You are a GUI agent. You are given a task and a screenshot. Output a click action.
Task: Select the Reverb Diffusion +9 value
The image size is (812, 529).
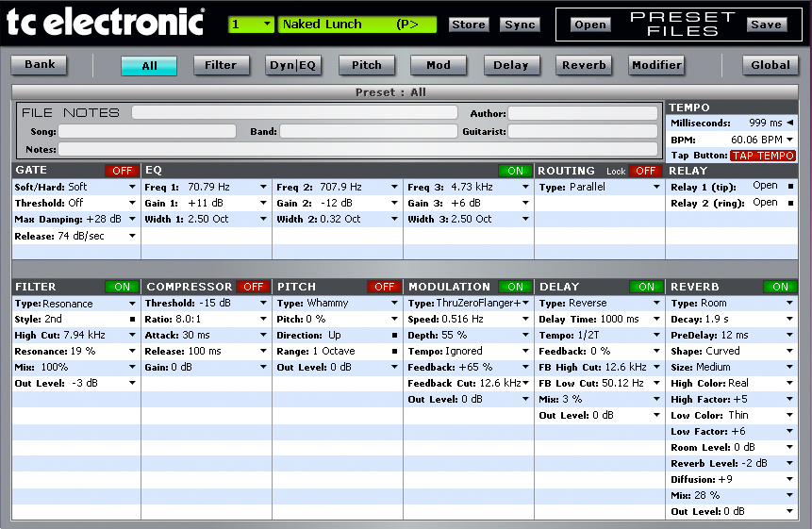[x=725, y=479]
